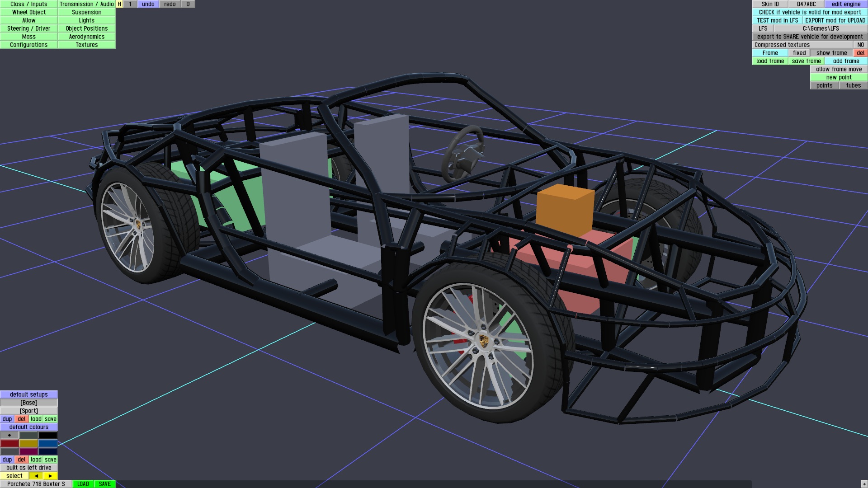Toggle the fixed frame option
The width and height of the screenshot is (868, 488).
[799, 53]
